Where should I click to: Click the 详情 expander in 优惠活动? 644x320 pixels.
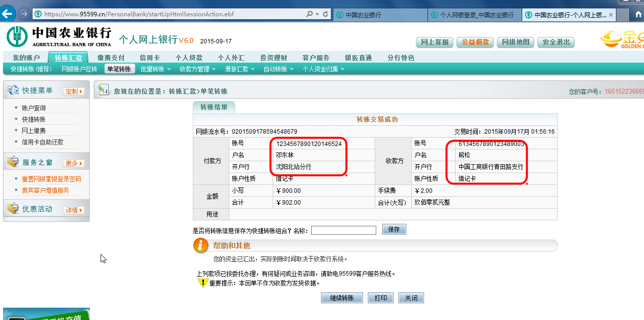click(x=73, y=210)
